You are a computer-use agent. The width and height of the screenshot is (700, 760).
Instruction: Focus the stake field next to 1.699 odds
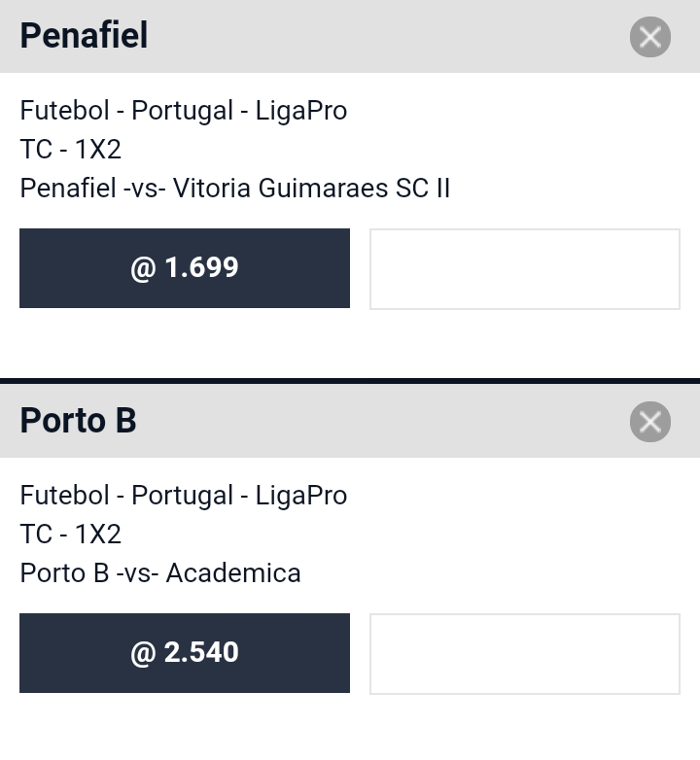click(x=525, y=269)
